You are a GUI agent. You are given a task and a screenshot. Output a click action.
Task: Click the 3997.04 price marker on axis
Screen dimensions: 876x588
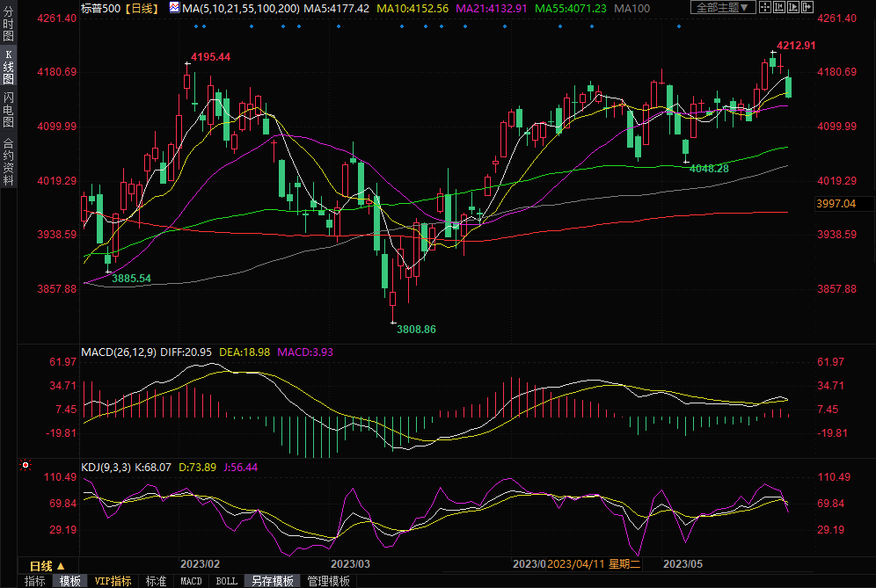[x=836, y=204]
